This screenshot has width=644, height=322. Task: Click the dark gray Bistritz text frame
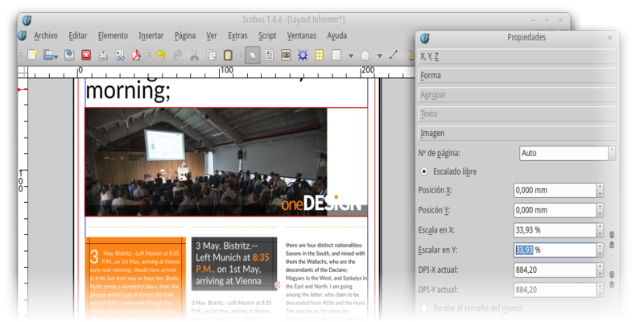234,264
